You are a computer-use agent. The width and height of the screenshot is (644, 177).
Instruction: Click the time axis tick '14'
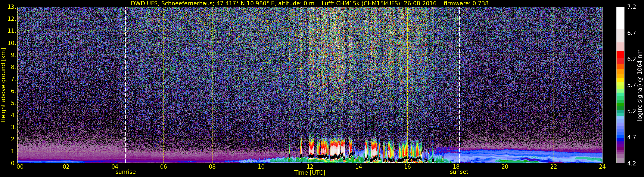(358, 167)
